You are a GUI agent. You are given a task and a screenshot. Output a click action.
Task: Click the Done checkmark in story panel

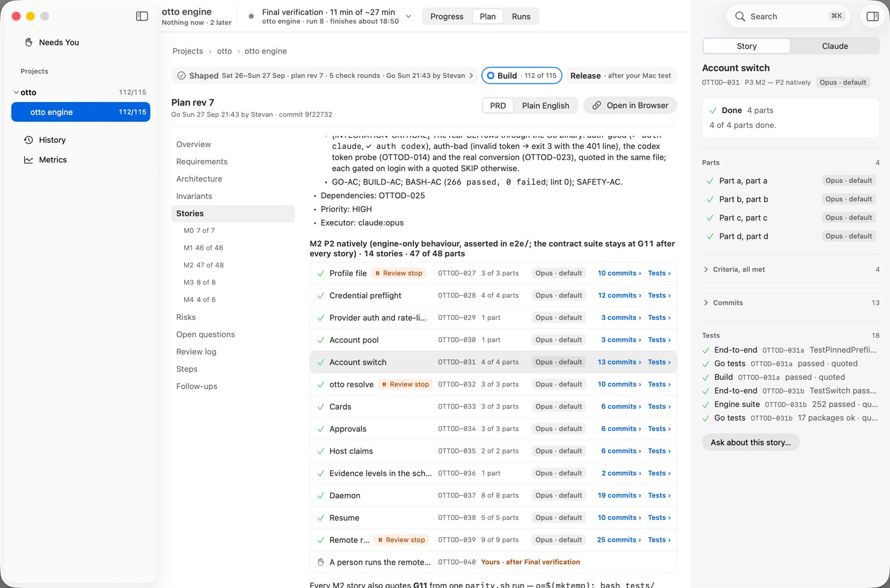coord(713,111)
